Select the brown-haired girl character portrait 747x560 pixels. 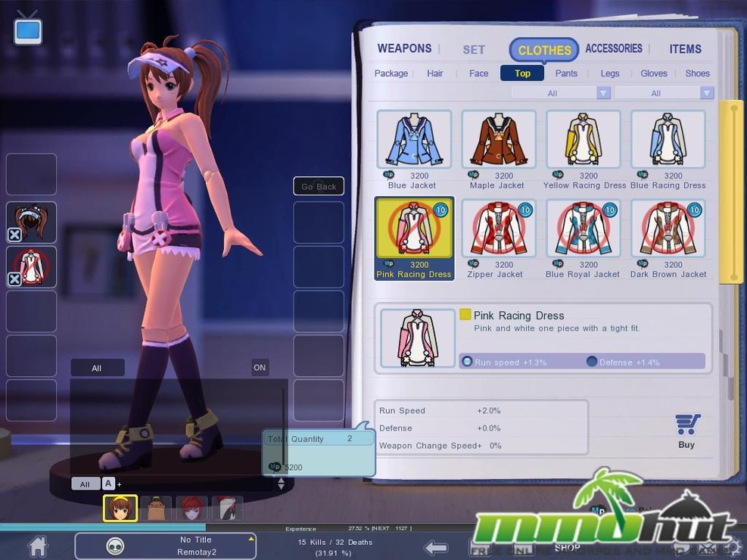click(120, 508)
